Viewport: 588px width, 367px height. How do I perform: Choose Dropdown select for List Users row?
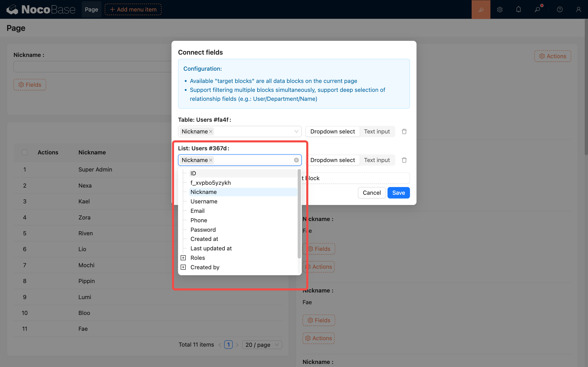(x=332, y=160)
